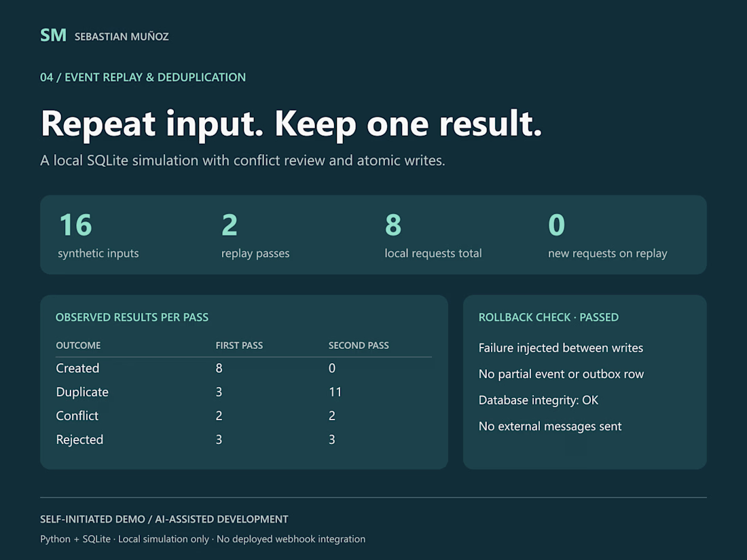Select the Created row in results table
This screenshot has width=747, height=560.
pos(244,368)
